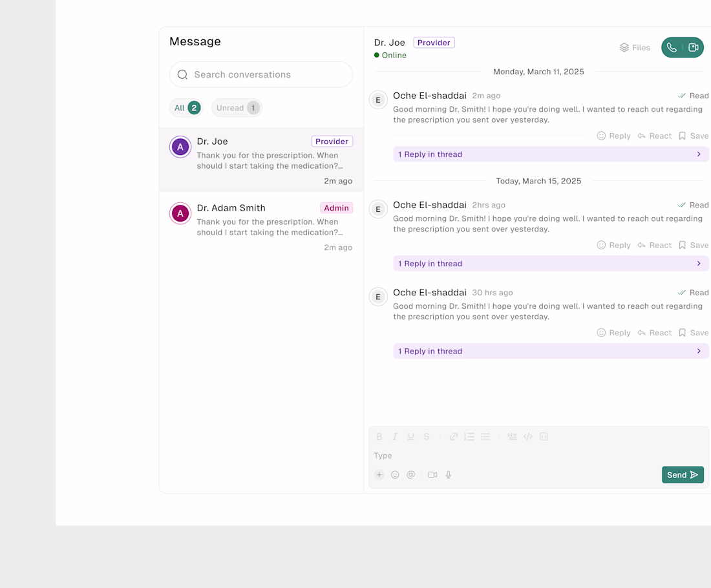Viewport: 711px width, 588px height.
Task: React to the 30 hrs ago message
Action: click(x=654, y=333)
